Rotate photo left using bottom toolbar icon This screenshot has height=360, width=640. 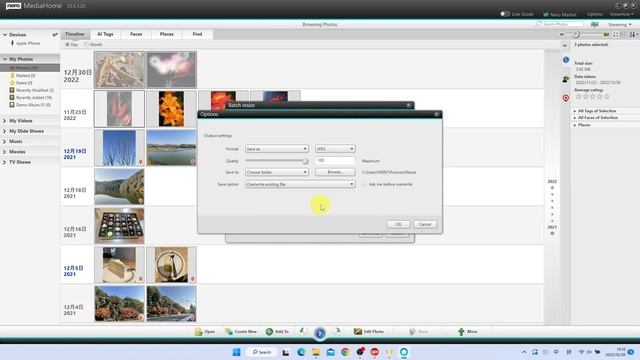(x=302, y=331)
